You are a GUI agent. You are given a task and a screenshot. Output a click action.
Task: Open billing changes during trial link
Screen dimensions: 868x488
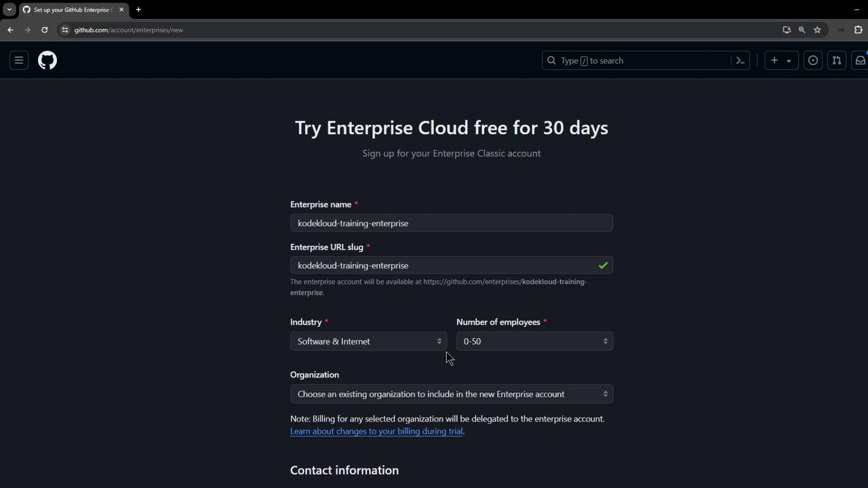(x=376, y=431)
